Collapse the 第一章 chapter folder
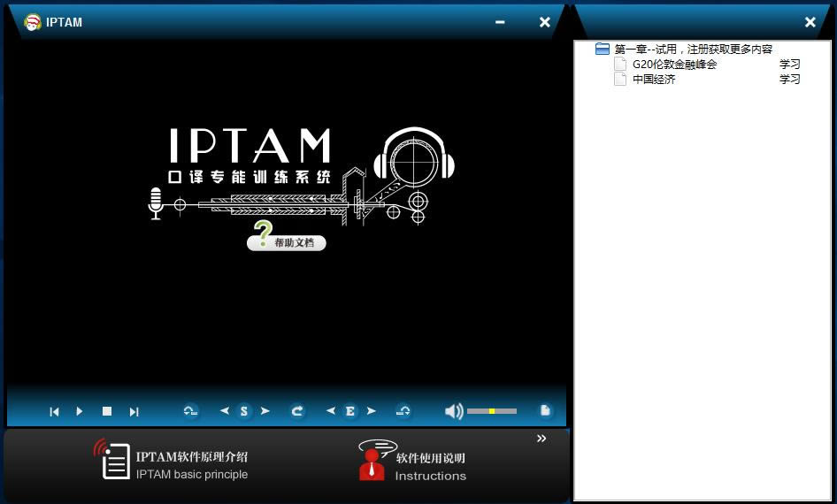The width and height of the screenshot is (837, 504). pos(603,50)
